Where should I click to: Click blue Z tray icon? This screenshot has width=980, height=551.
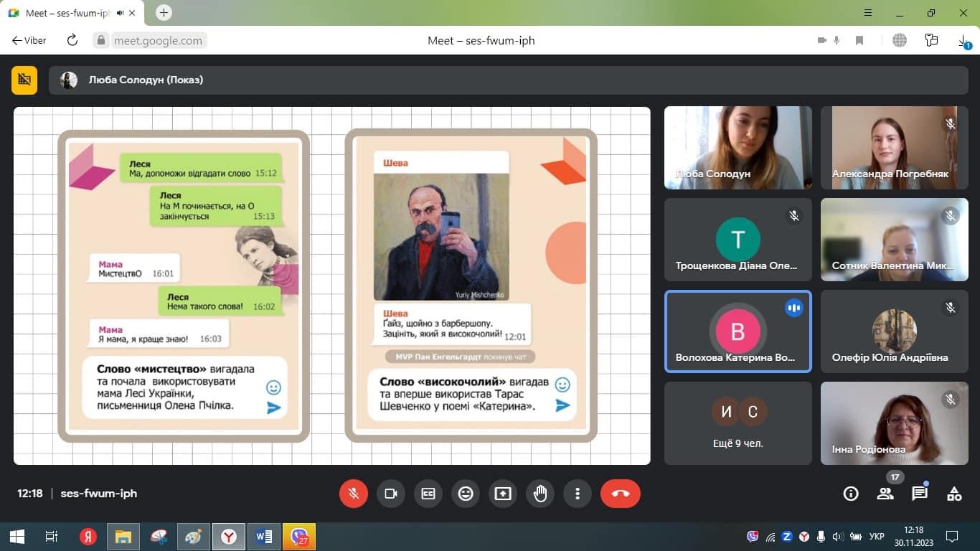click(787, 536)
